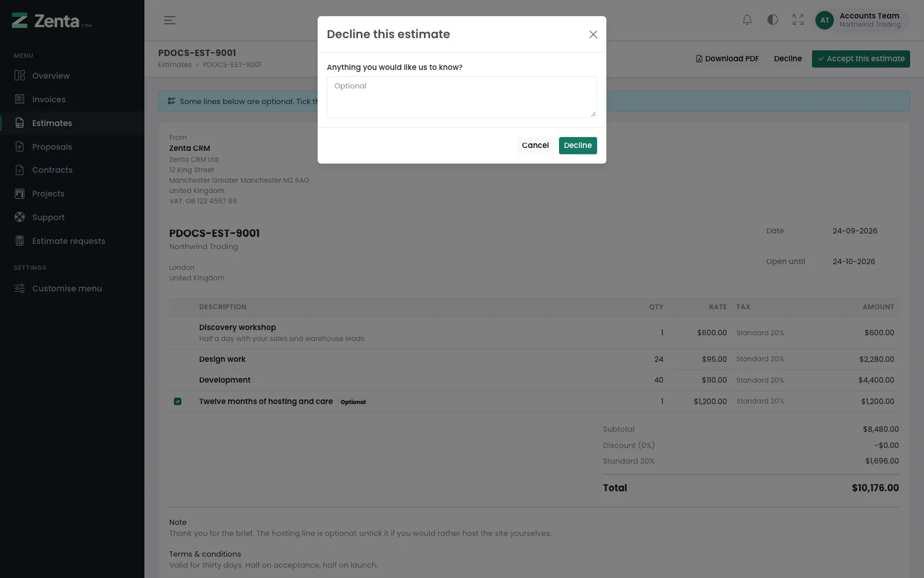Click the Invoices sidebar icon
The height and width of the screenshot is (578, 924).
[20, 99]
